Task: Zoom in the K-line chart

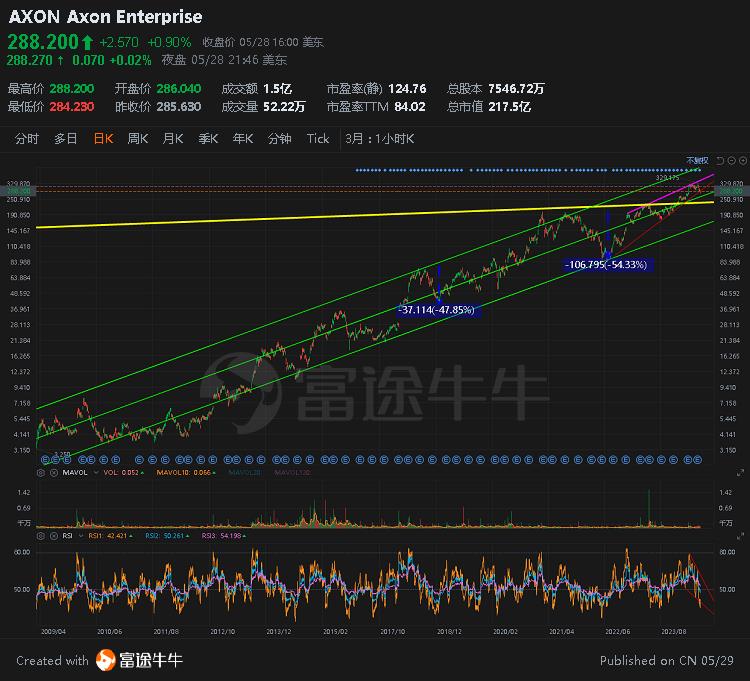Action: [743, 161]
